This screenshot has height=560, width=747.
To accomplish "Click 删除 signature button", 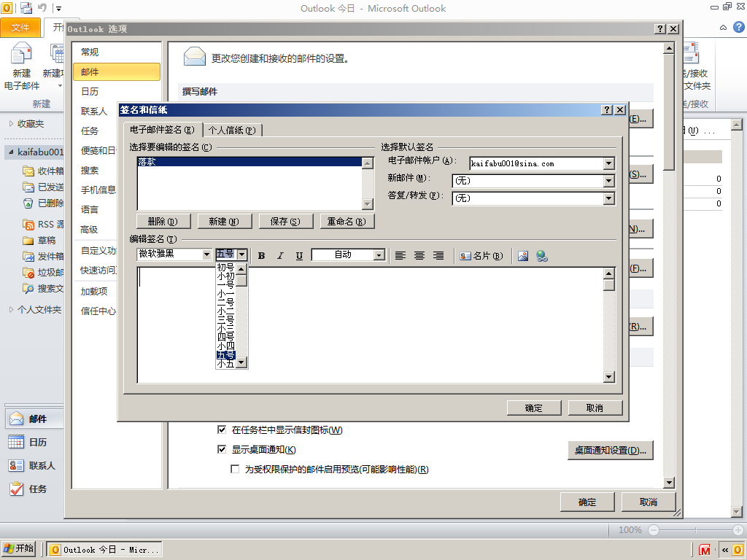I will coord(163,222).
